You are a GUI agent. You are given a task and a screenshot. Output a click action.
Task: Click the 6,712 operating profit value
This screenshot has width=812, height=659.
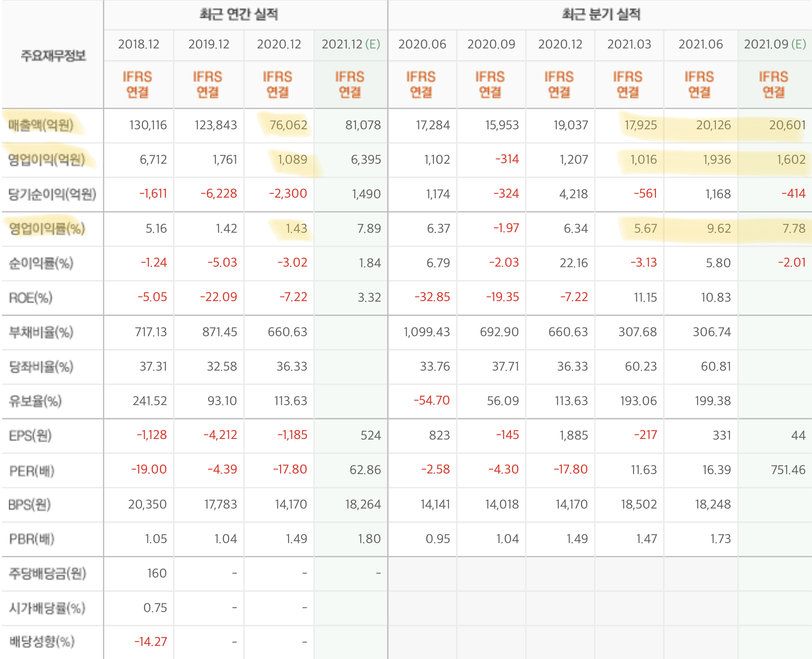click(x=153, y=160)
